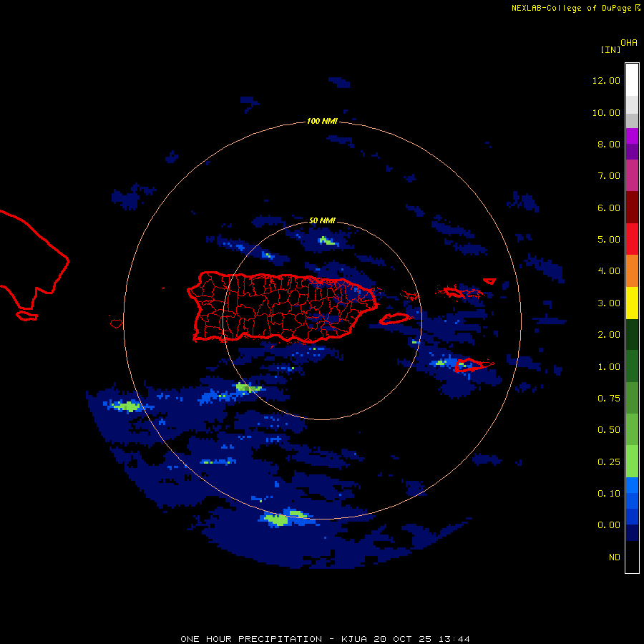The height and width of the screenshot is (644, 644).
Task: Click the 4.00 legend value
Action: click(609, 271)
